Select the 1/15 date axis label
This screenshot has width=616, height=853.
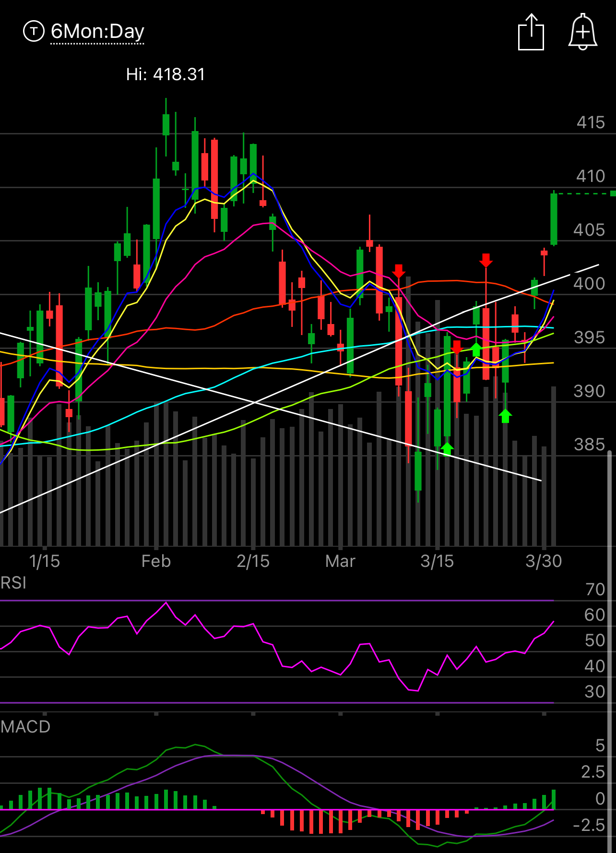[45, 561]
